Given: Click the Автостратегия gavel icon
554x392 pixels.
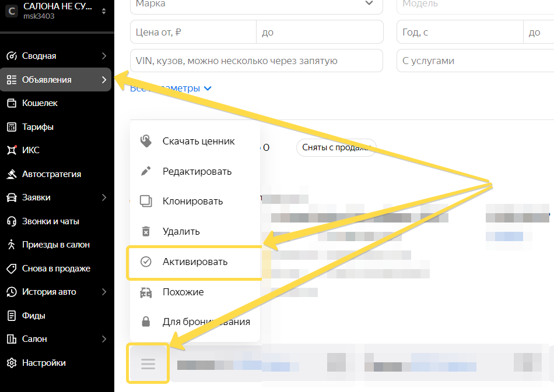Looking at the screenshot, I should point(11,174).
